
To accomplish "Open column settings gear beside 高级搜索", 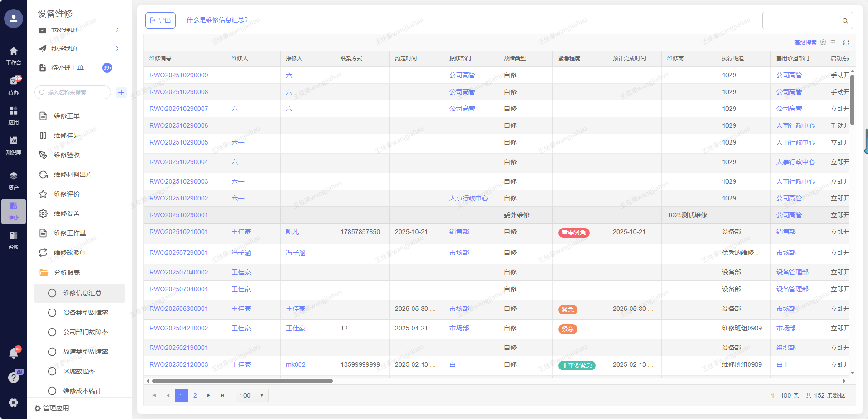I will click(823, 42).
